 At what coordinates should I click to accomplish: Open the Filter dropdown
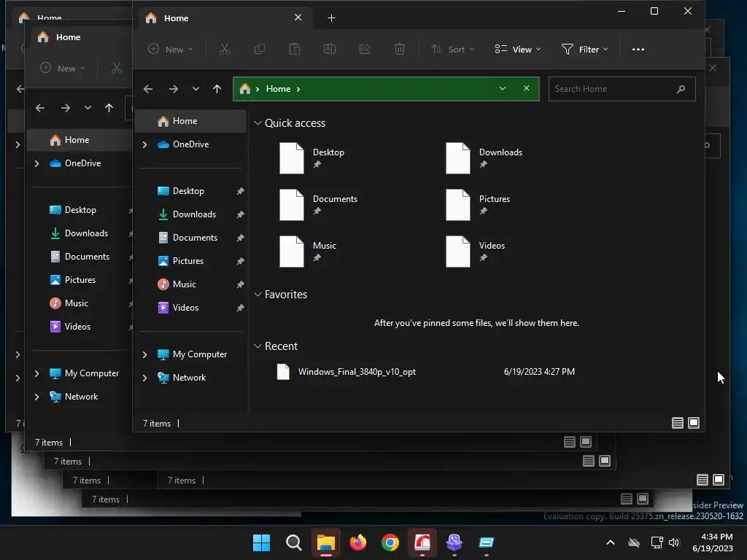pos(584,49)
